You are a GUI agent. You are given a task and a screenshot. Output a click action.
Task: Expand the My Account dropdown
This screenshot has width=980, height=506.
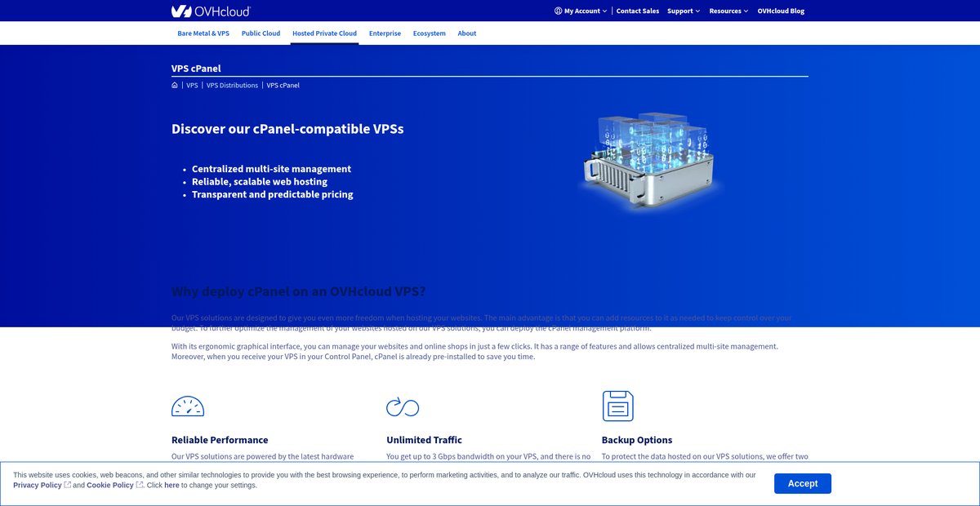click(x=581, y=11)
